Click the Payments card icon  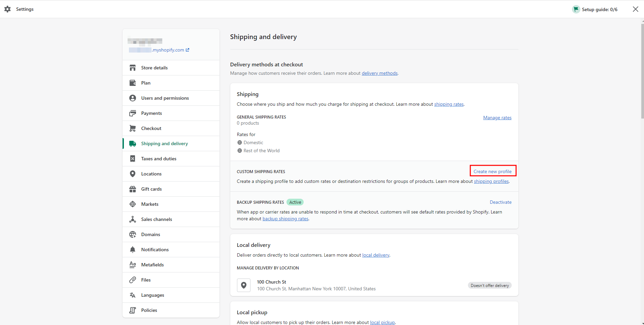pyautogui.click(x=133, y=113)
